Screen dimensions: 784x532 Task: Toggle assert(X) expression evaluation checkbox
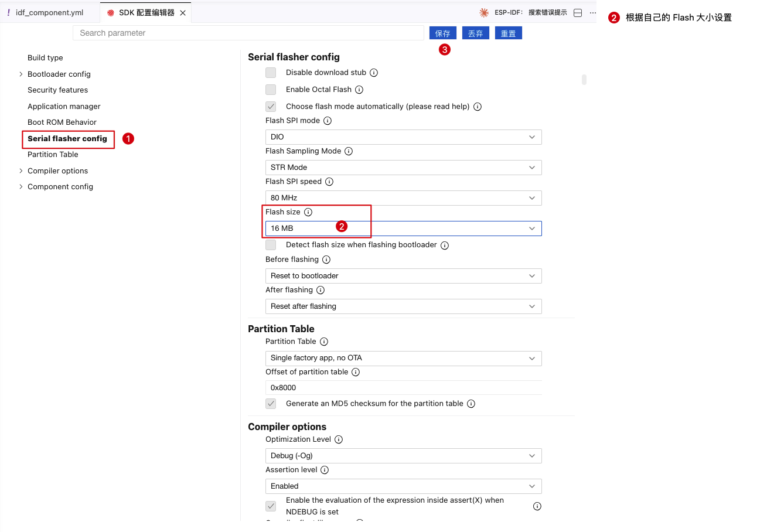point(271,506)
